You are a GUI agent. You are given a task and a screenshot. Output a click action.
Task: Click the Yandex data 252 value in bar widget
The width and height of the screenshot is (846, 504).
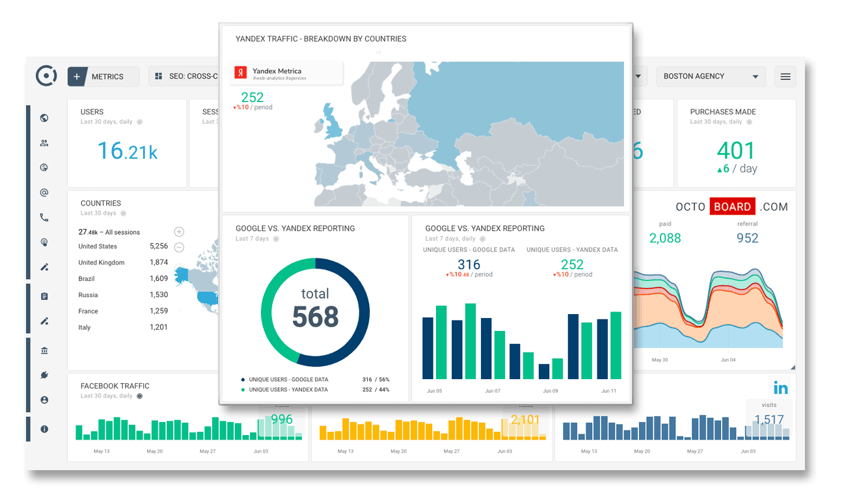click(x=572, y=264)
